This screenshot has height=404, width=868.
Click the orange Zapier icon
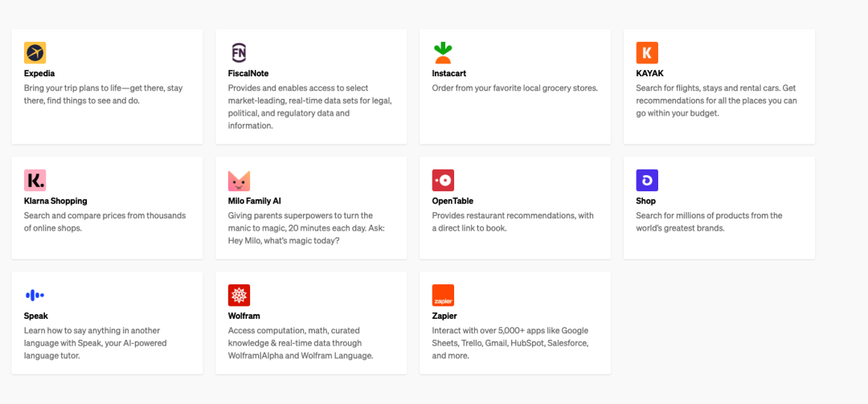click(x=443, y=295)
